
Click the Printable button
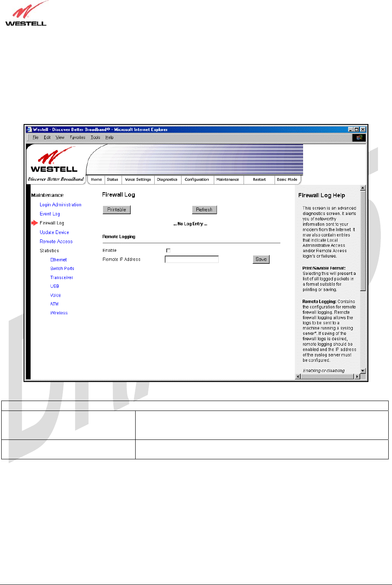click(117, 210)
